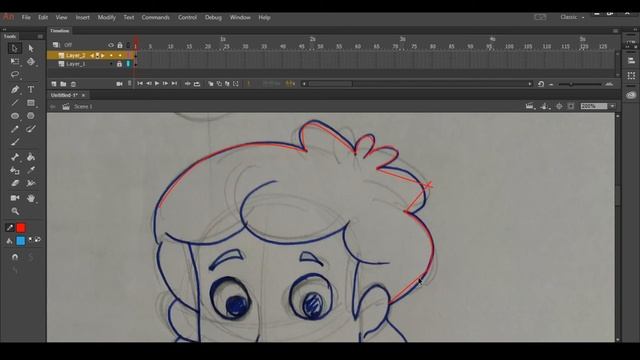Switch to the Untitled-1 document tab
Screen dimensions: 640x360
click(x=64, y=95)
